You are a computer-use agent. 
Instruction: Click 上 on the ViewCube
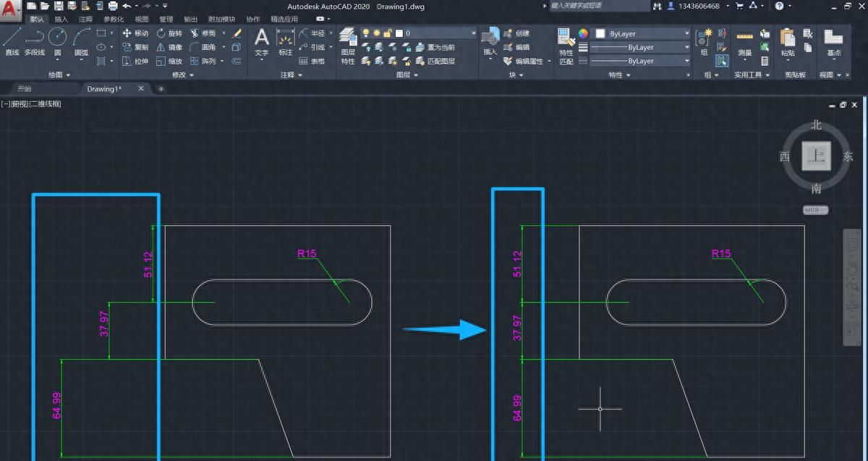[x=815, y=156]
